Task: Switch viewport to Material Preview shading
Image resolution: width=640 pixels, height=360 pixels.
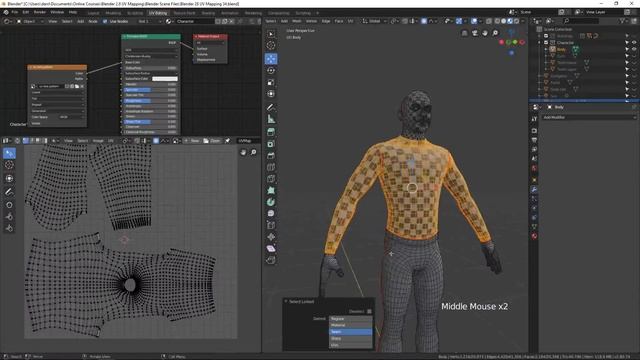Action: pos(510,21)
